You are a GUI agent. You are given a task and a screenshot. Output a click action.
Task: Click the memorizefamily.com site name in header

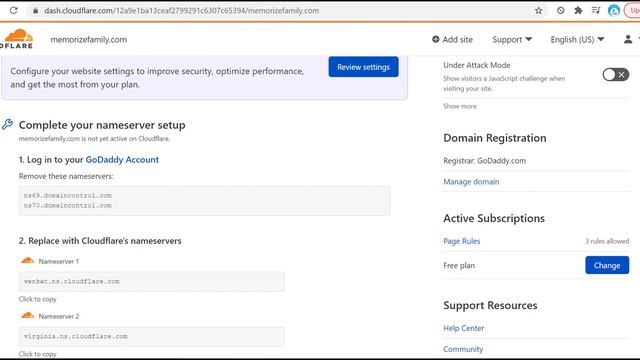click(x=89, y=40)
